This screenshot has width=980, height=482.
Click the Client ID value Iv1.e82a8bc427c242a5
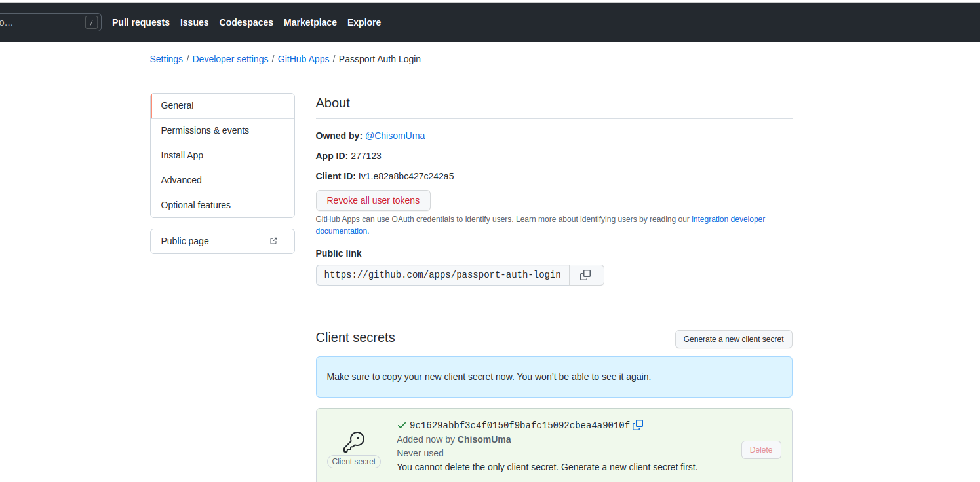406,176
